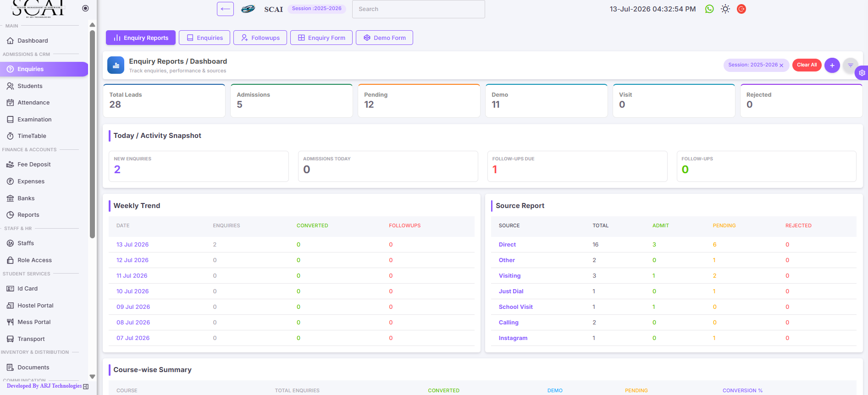Toggle light/dark theme sun icon
Viewport: 868px width, 395px height.
click(x=725, y=9)
